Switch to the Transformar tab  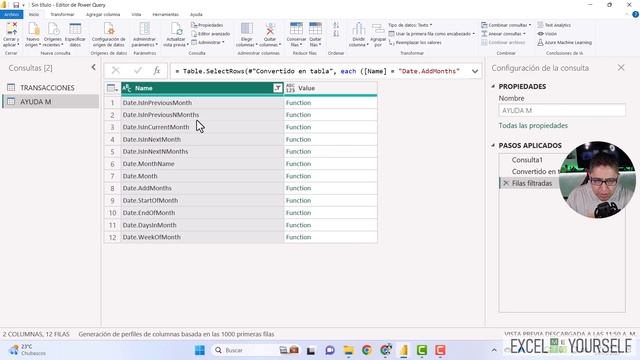[62, 14]
